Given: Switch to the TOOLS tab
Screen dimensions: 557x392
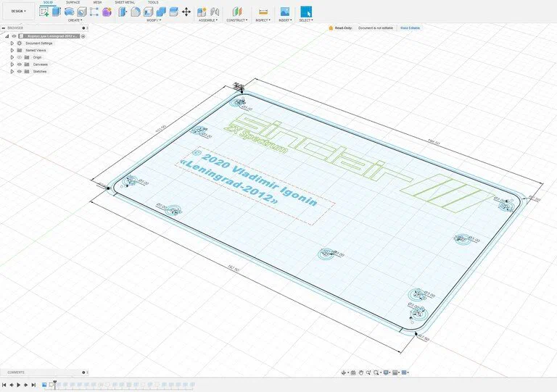Looking at the screenshot, I should click(153, 2).
